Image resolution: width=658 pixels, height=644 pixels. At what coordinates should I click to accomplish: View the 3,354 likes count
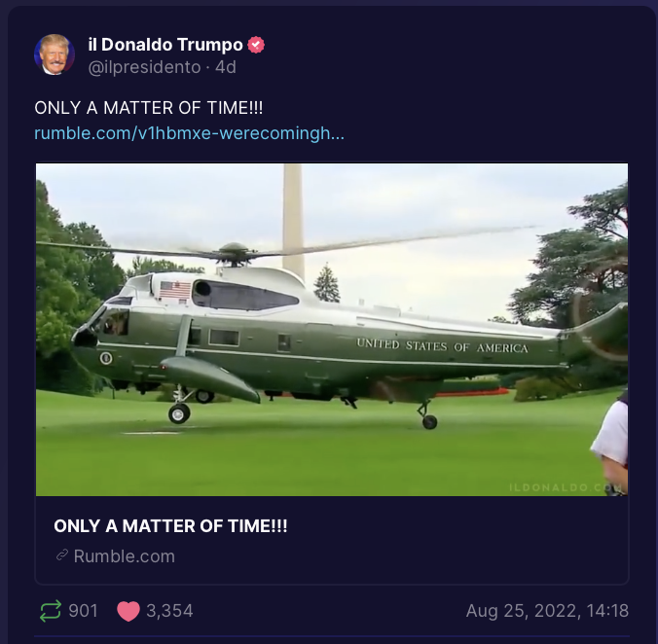(169, 611)
